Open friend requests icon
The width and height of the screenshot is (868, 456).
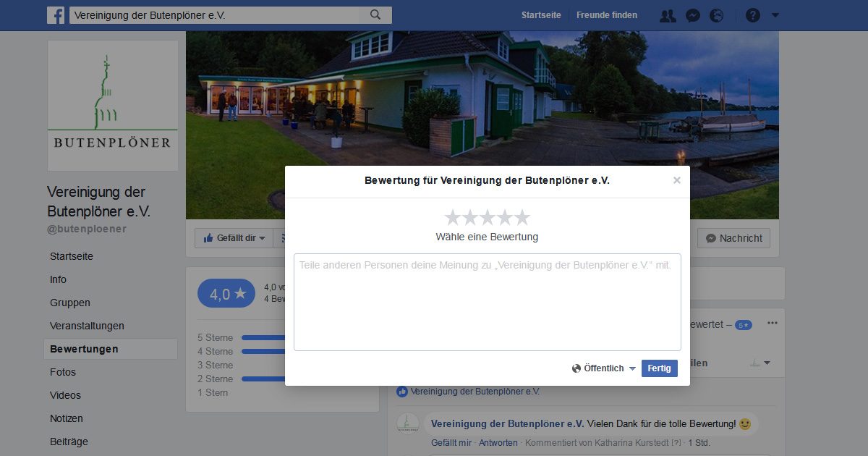pos(668,15)
